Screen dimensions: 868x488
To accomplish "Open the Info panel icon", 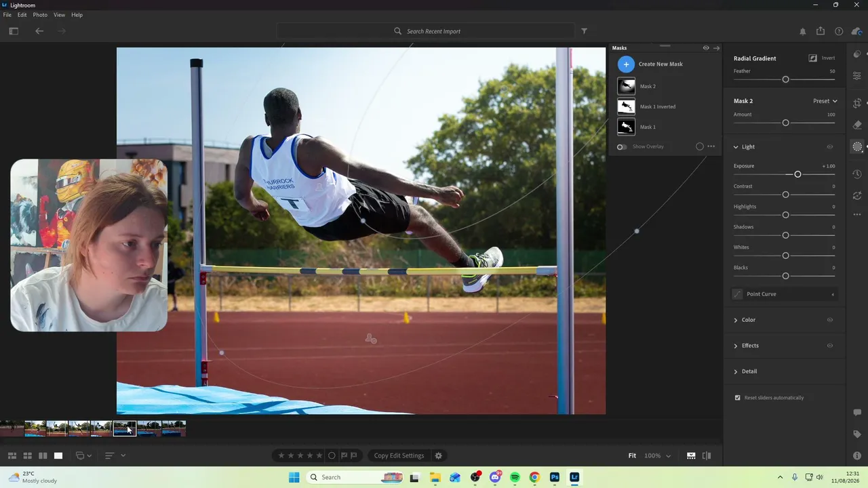I will point(857,455).
